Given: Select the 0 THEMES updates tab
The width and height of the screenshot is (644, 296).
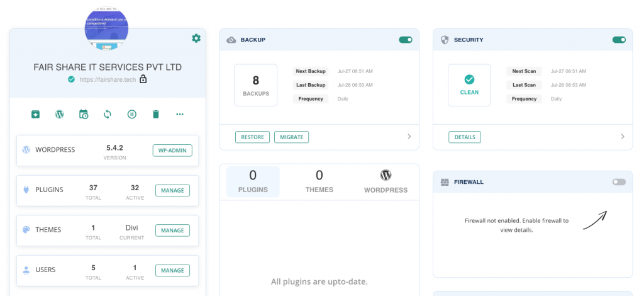Looking at the screenshot, I should click(319, 181).
